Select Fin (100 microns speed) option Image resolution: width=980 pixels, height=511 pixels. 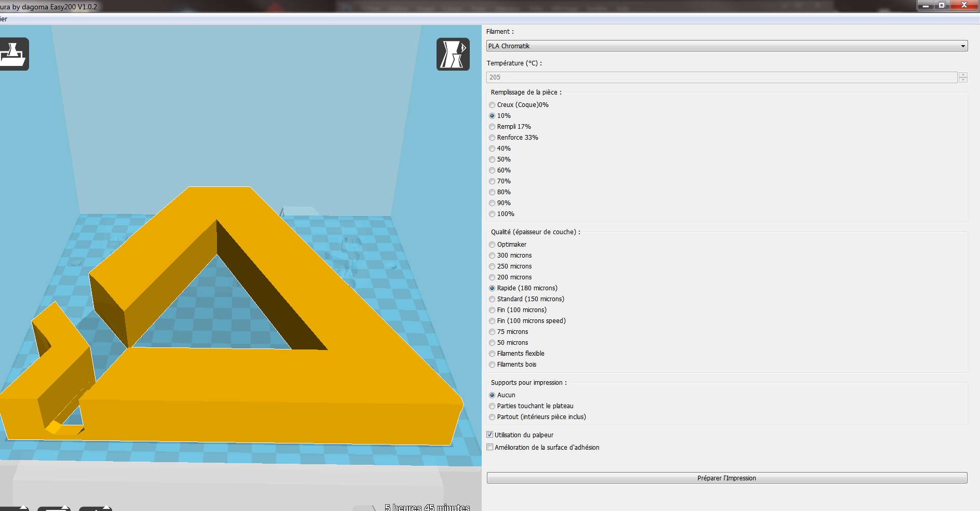527,321
